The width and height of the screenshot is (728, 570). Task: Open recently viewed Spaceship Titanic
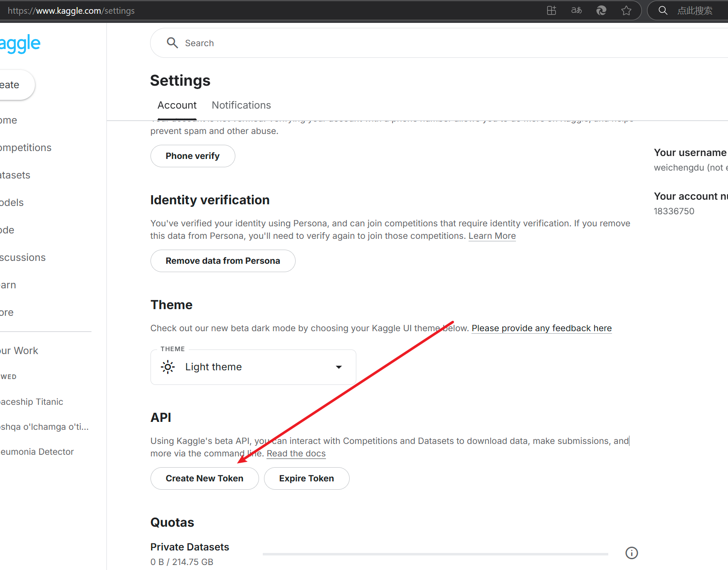coord(32,402)
